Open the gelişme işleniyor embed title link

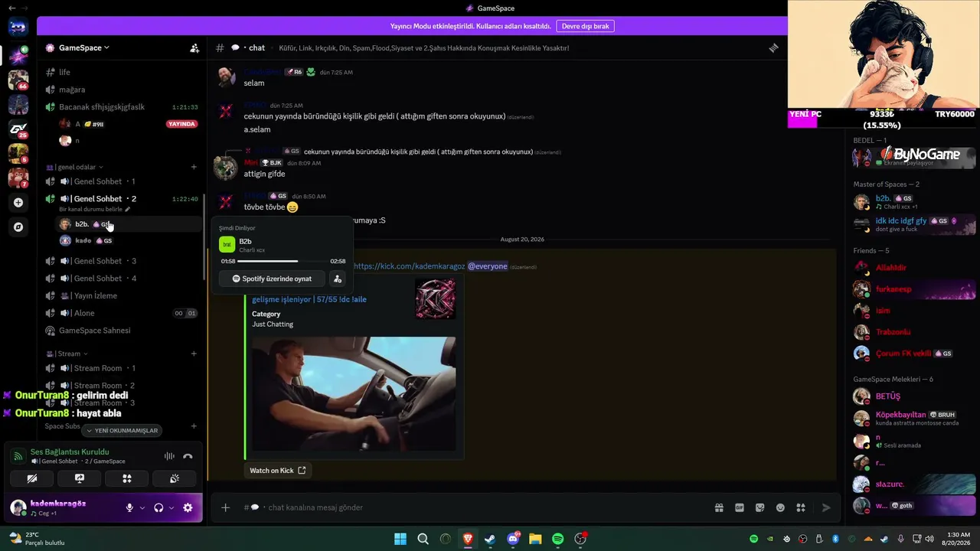[309, 299]
